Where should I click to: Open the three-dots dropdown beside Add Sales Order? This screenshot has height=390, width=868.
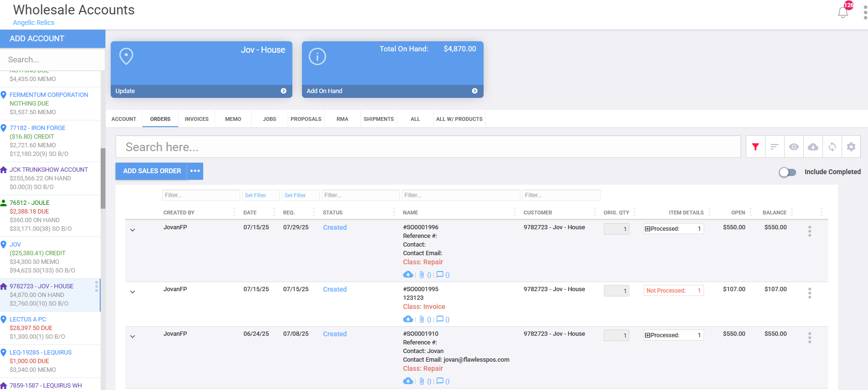coord(195,171)
